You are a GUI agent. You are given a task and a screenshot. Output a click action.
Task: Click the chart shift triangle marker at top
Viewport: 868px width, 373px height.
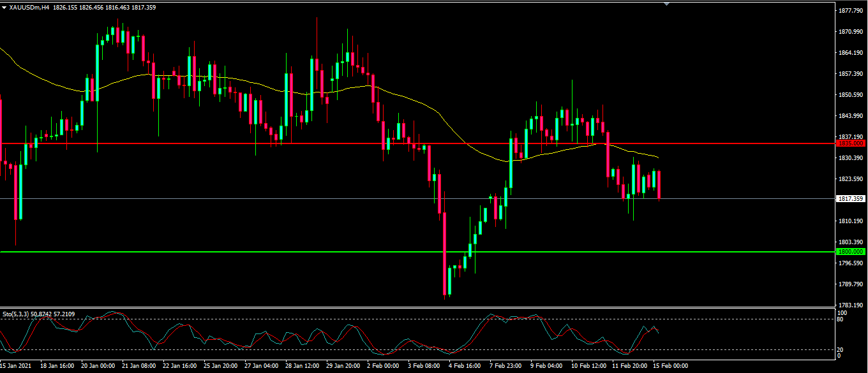(x=667, y=4)
